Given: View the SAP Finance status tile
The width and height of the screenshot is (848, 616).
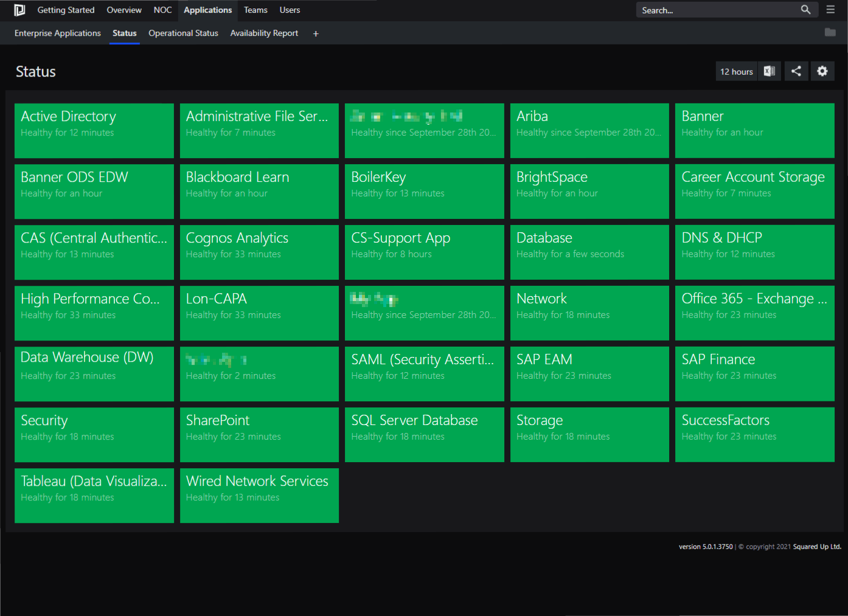Looking at the screenshot, I should 754,373.
